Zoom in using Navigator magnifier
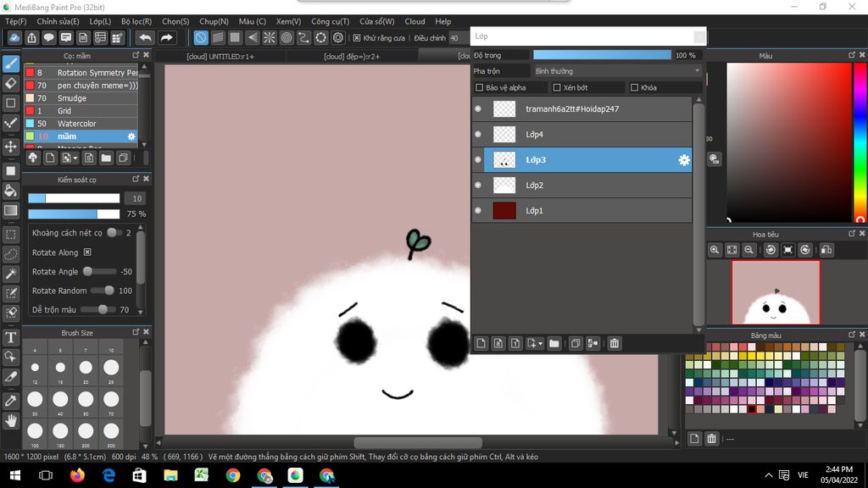The image size is (868, 488). click(715, 250)
